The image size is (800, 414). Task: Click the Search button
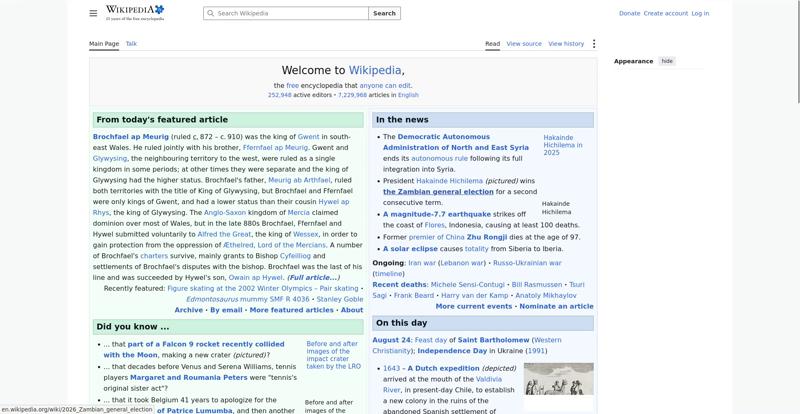[384, 13]
